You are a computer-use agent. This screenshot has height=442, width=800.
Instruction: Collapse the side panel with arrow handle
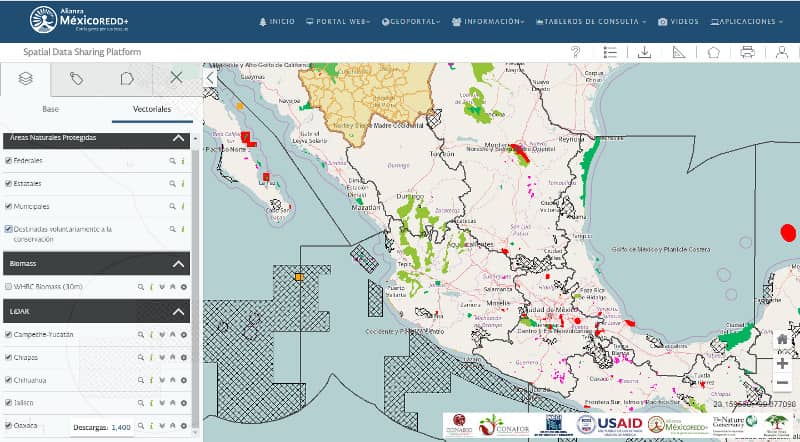210,77
